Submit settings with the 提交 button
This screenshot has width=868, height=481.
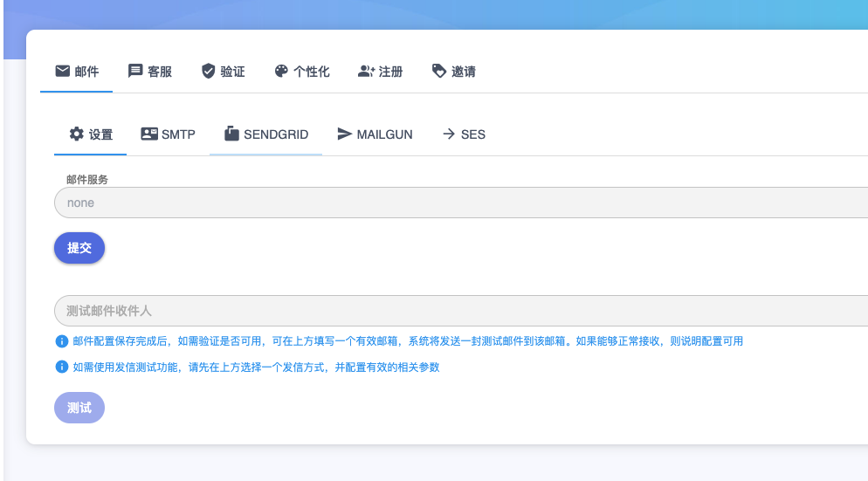point(79,248)
